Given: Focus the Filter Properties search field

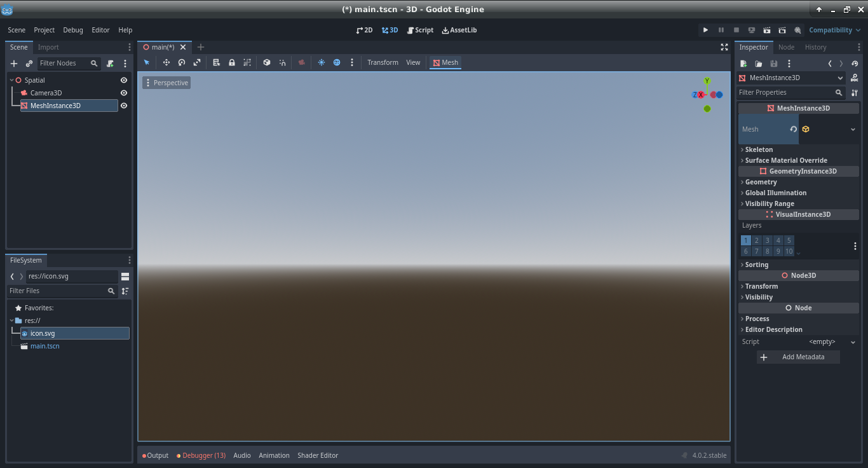Looking at the screenshot, I should (x=791, y=93).
